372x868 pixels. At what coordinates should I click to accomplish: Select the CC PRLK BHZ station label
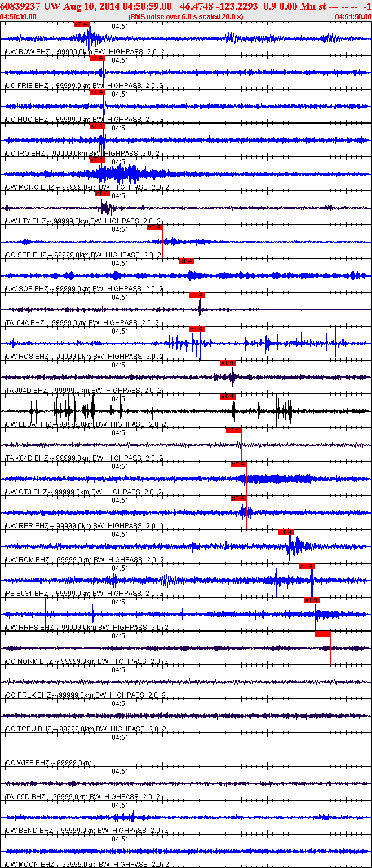(x=29, y=695)
